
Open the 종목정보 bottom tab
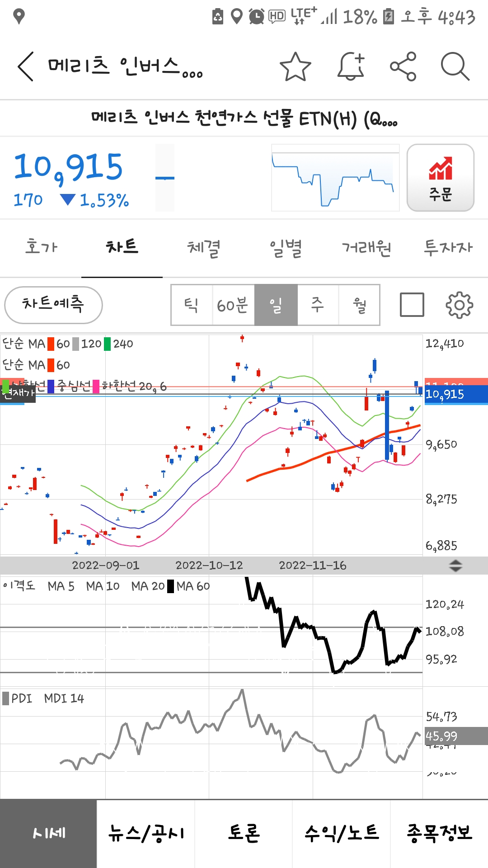pos(439,833)
